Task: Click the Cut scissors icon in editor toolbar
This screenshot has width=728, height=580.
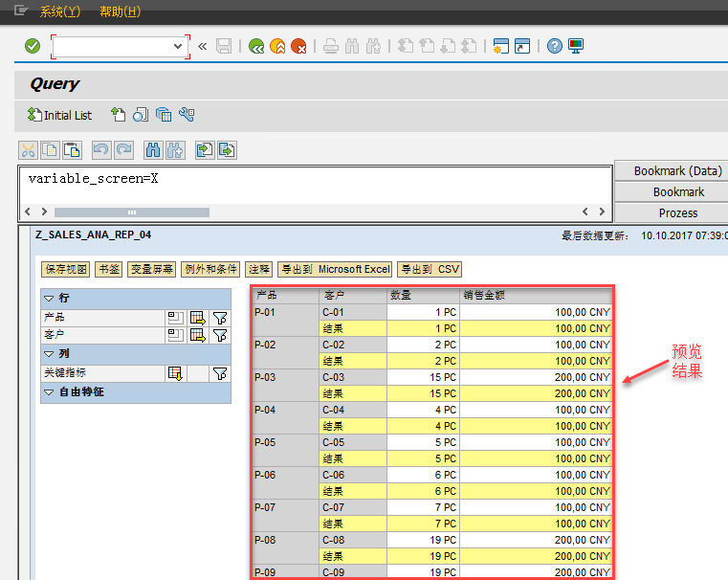Action: pyautogui.click(x=28, y=149)
